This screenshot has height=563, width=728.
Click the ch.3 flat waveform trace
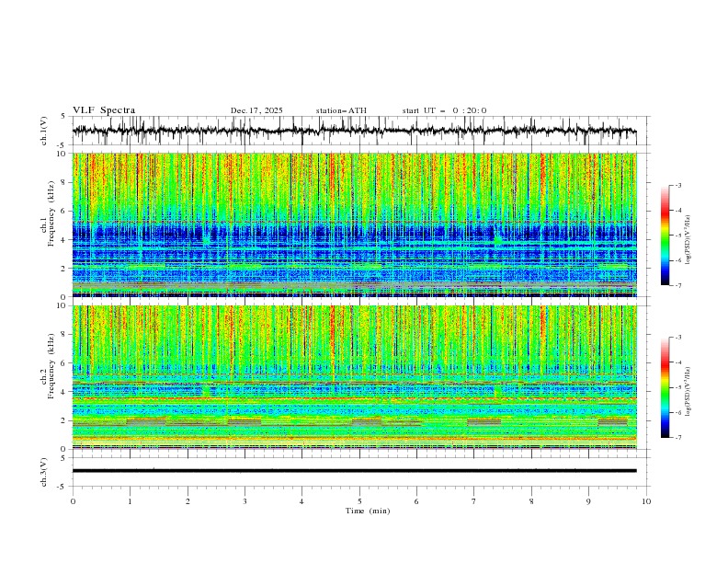point(354,471)
